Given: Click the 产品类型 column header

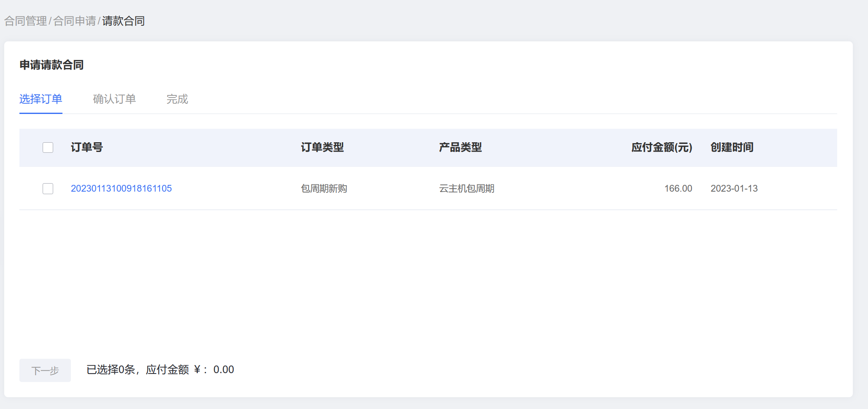Looking at the screenshot, I should (x=460, y=147).
